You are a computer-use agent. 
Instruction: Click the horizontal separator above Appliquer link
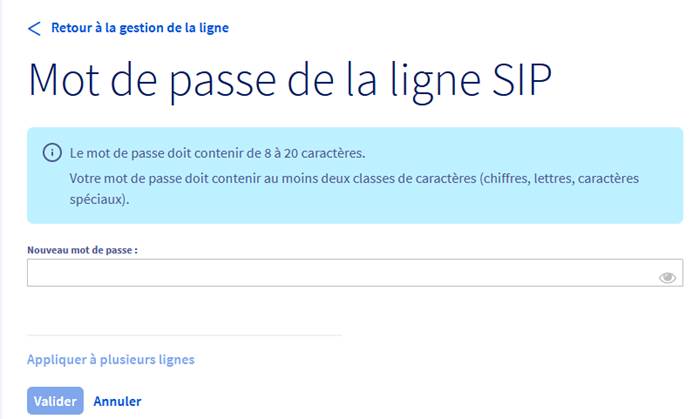[x=184, y=335]
